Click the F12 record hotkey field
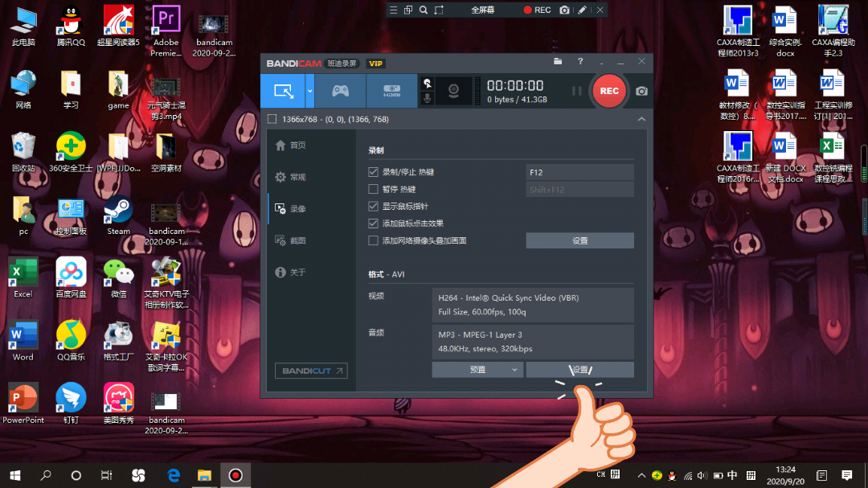The height and width of the screenshot is (488, 868). click(579, 172)
